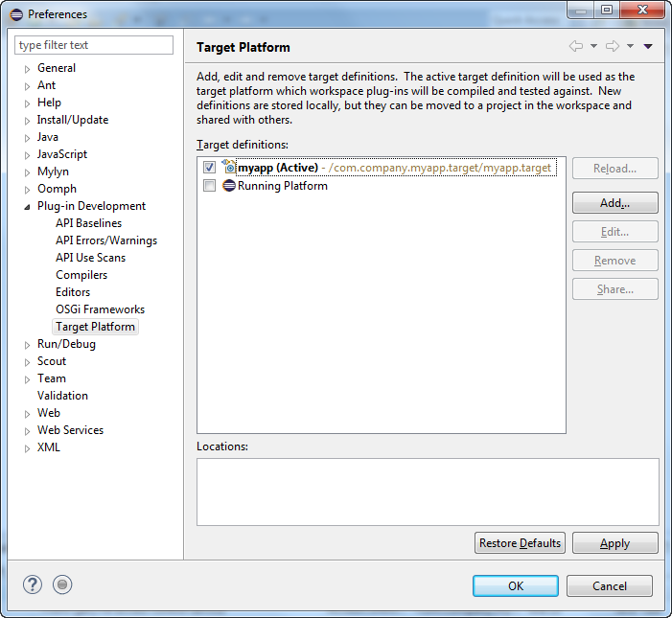Click the Running Platform Eclipse icon
Screen dimensions: 672x618
coord(229,186)
